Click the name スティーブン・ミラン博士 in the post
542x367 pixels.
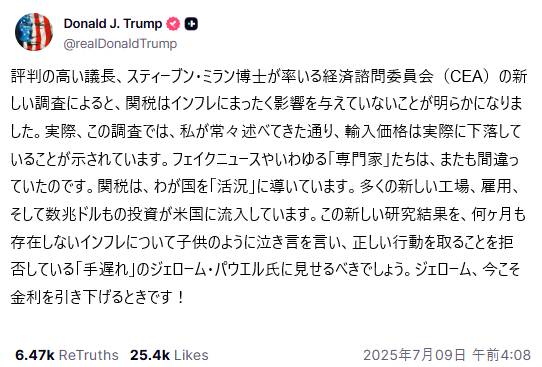[x=196, y=76]
